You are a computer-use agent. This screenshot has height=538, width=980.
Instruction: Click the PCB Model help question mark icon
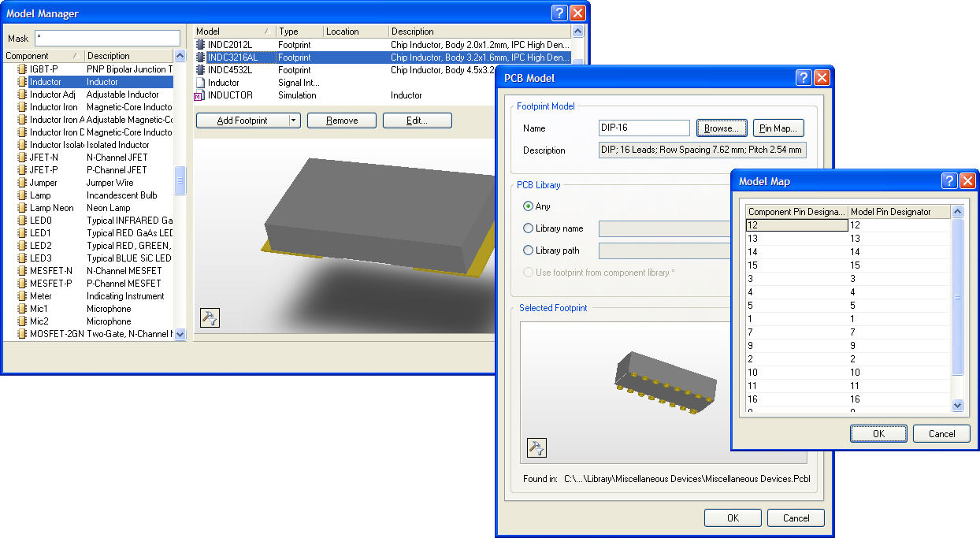click(x=803, y=78)
